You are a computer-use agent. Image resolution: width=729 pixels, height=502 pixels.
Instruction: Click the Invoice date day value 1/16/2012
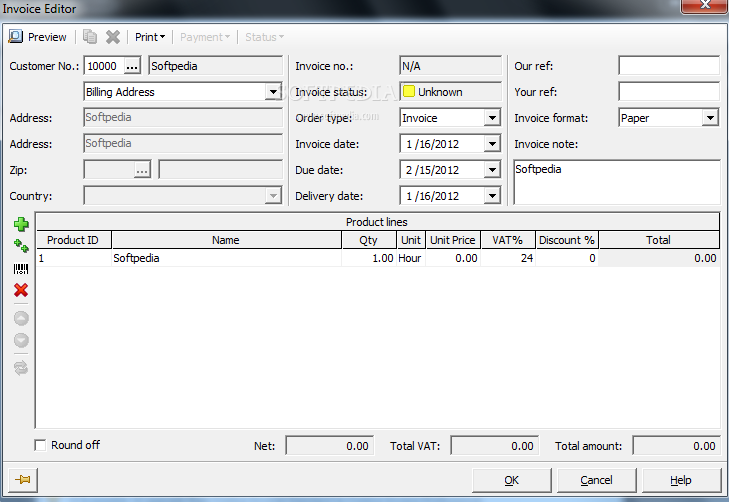[x=432, y=144]
